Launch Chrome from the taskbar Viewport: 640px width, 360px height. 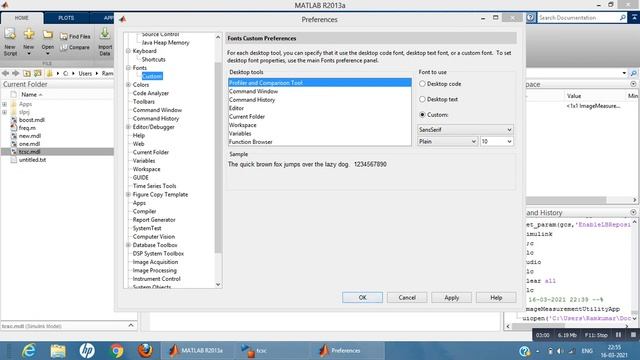click(116, 351)
